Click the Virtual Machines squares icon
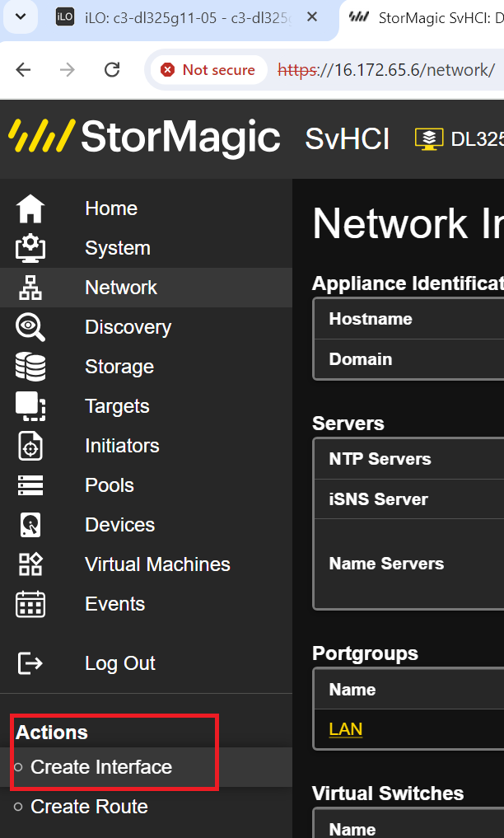Screen dimensions: 504x838 click(30, 564)
